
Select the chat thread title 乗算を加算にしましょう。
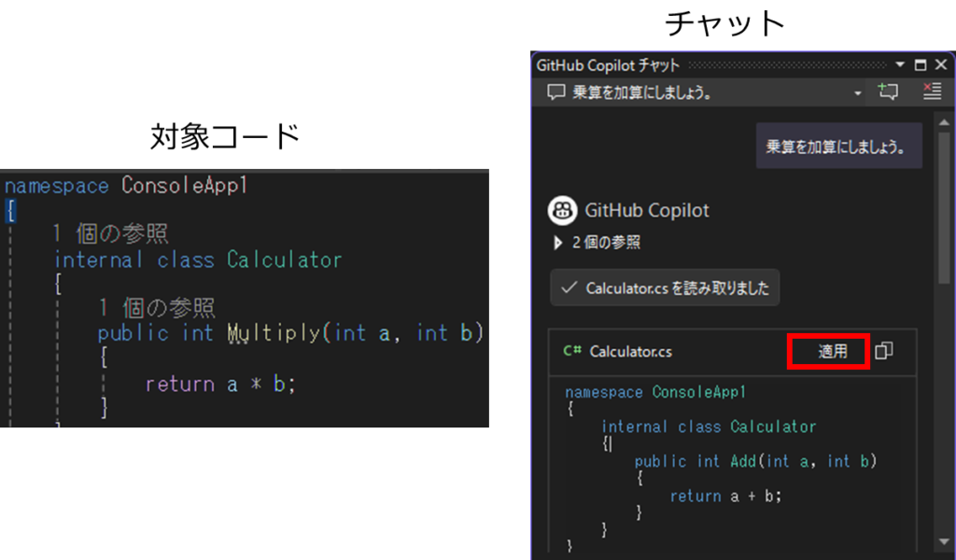point(641,92)
